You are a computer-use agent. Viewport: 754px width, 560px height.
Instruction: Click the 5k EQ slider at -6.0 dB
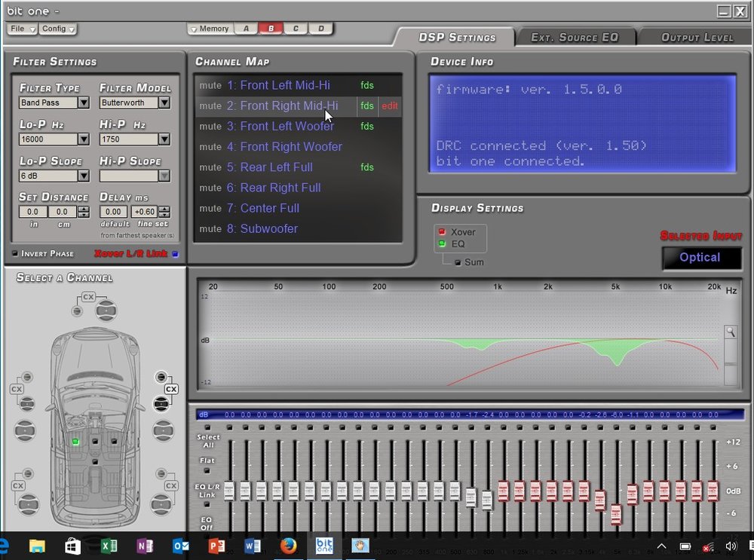tap(616, 514)
